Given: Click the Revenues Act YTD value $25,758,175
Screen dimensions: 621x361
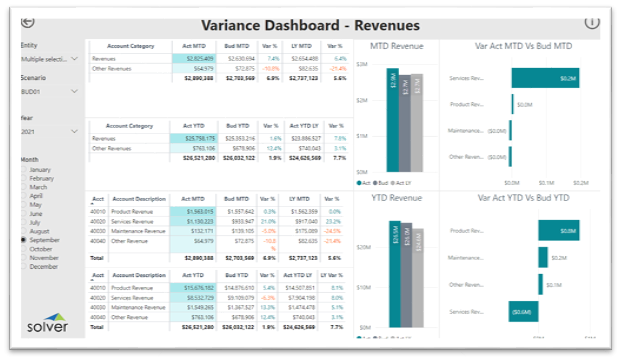Looking at the screenshot, I should [194, 139].
